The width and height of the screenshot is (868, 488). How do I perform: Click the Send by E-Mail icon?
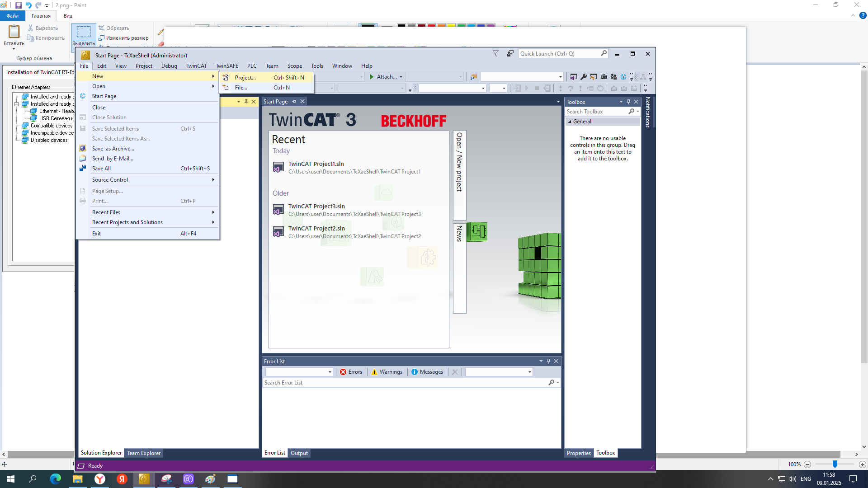(x=83, y=158)
